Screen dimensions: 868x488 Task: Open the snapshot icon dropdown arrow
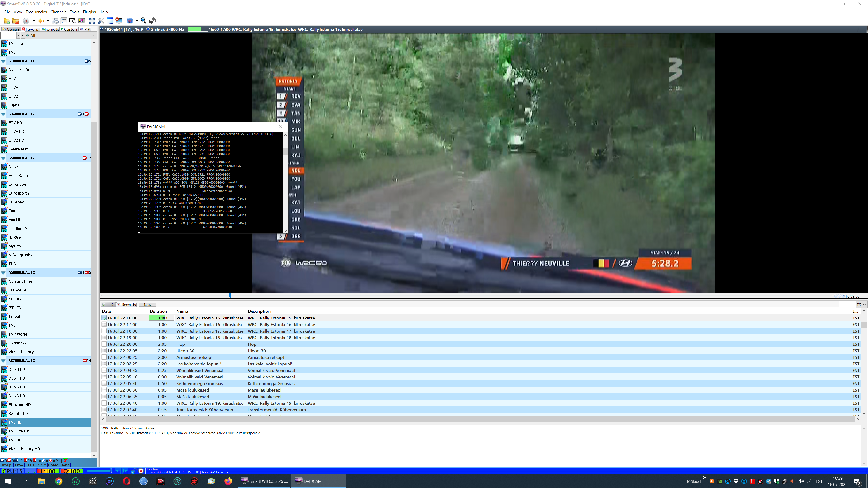click(x=137, y=21)
